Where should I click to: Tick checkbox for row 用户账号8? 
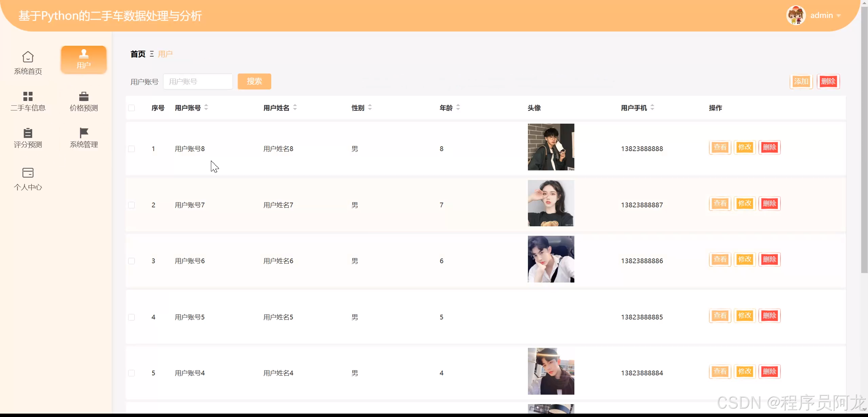(132, 149)
